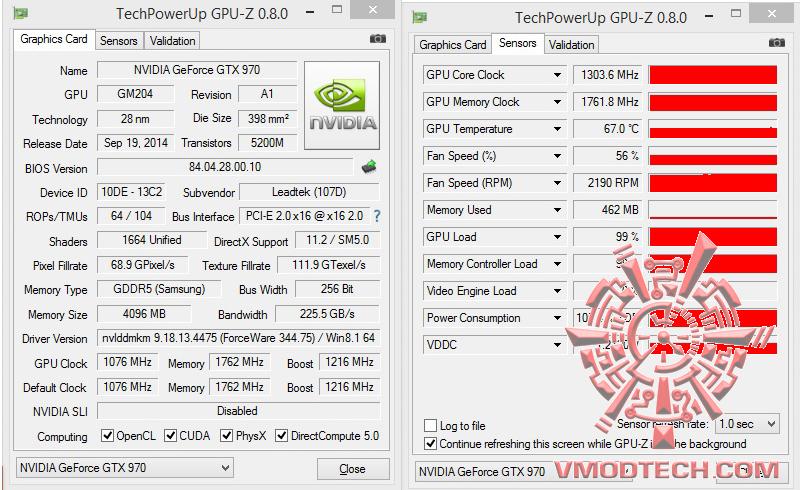Click the Shaders value 1664 Unified
Viewport: 800px width, 490px height.
pyautogui.click(x=152, y=240)
